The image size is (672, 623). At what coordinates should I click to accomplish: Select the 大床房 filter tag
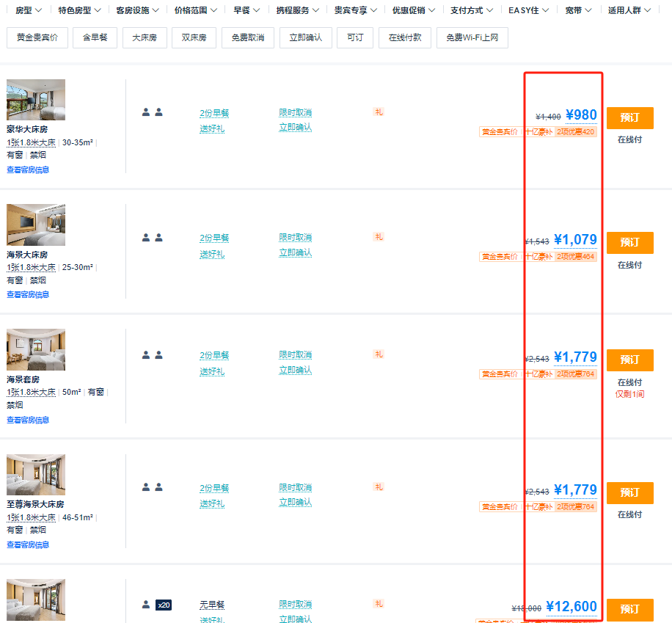pyautogui.click(x=145, y=37)
